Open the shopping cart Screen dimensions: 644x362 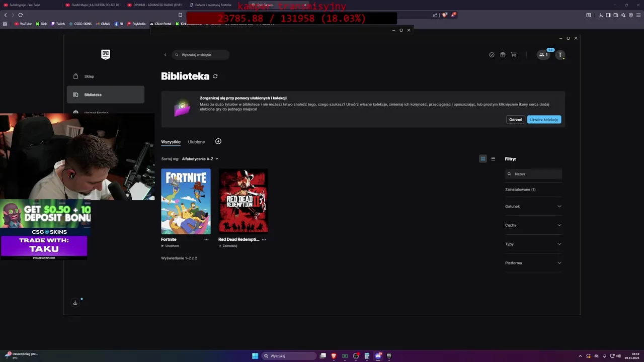tap(514, 55)
